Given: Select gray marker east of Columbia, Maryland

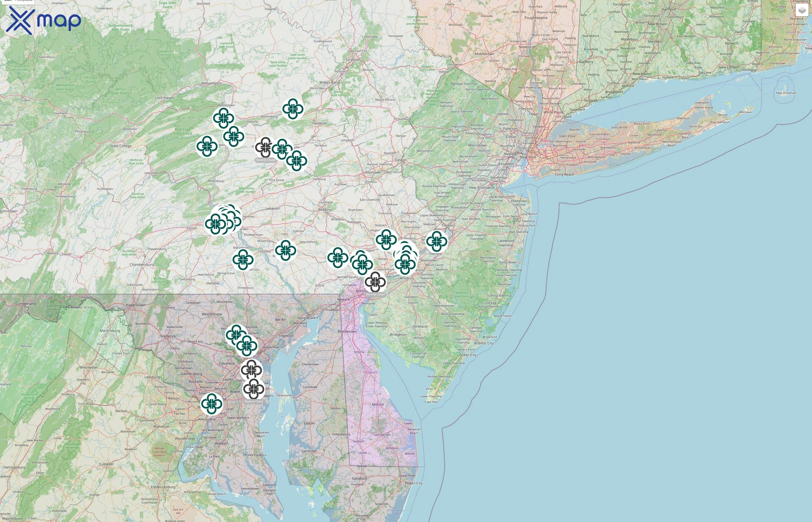Looking at the screenshot, I should 251,370.
